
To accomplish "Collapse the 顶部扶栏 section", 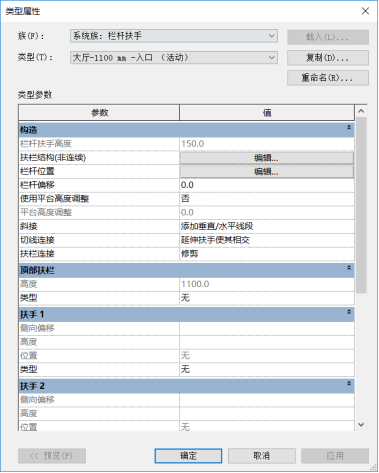I will [x=349, y=268].
